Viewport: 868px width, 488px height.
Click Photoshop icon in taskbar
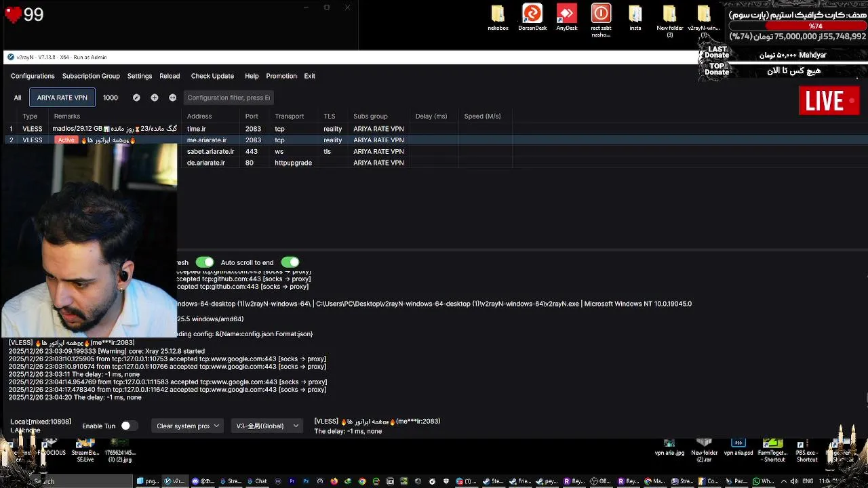point(306,481)
